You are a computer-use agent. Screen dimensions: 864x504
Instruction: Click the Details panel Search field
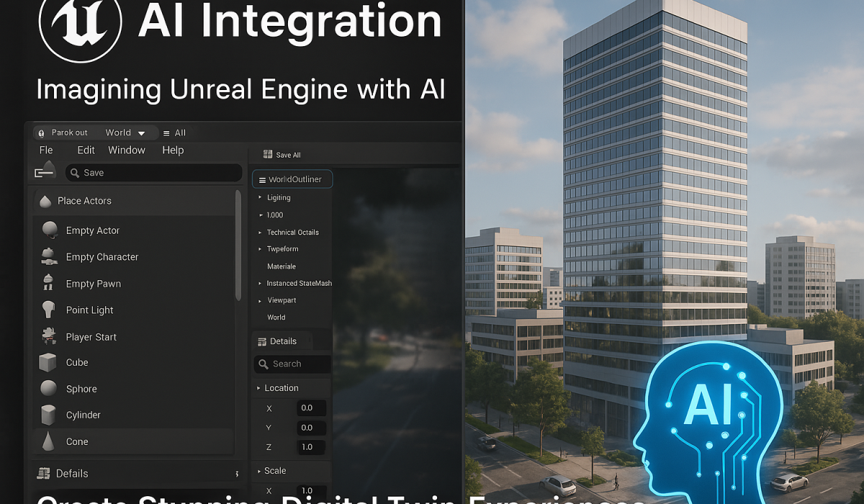[292, 364]
